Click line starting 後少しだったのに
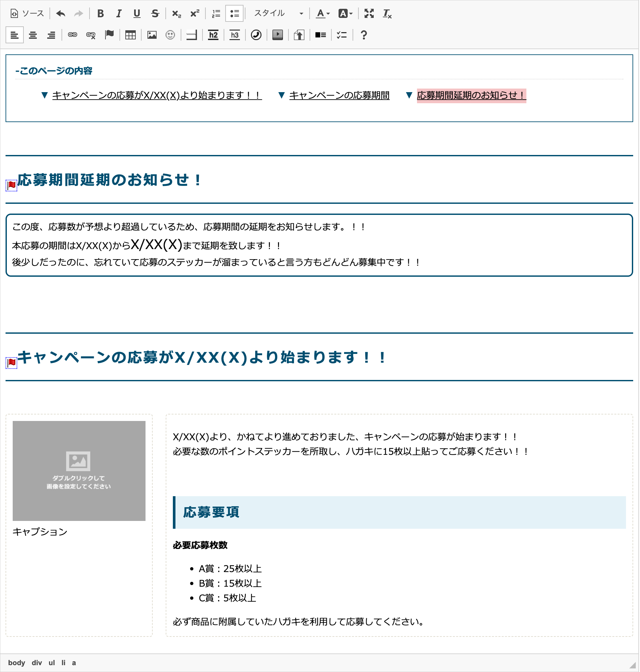Image resolution: width=640 pixels, height=672 pixels. click(216, 262)
